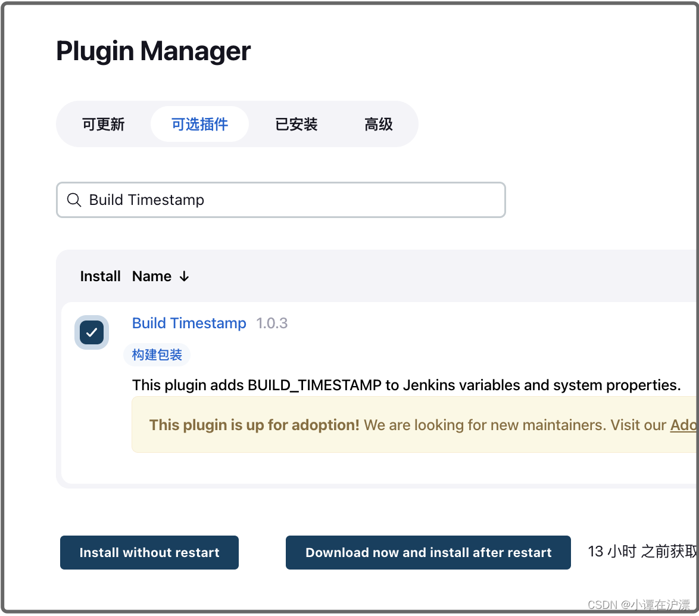Open the 已安装 tab

coord(296,124)
